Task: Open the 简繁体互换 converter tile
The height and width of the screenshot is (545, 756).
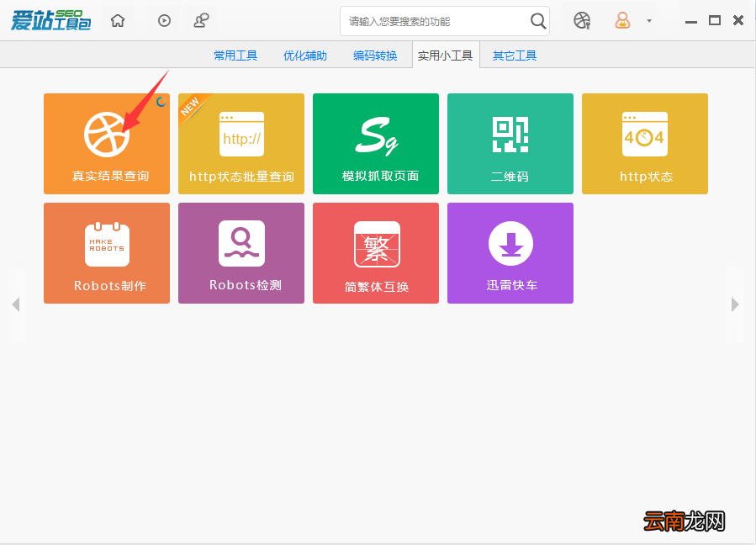Action: click(x=376, y=253)
